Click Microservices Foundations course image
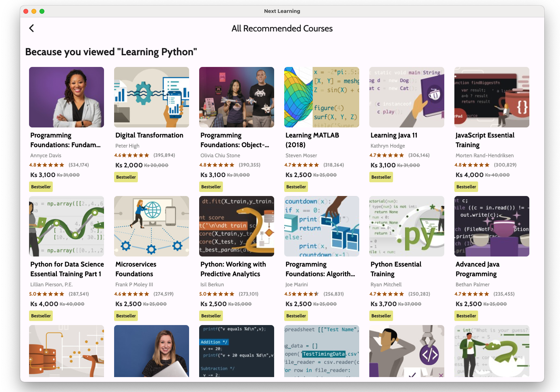The image size is (560, 392). 151,226
